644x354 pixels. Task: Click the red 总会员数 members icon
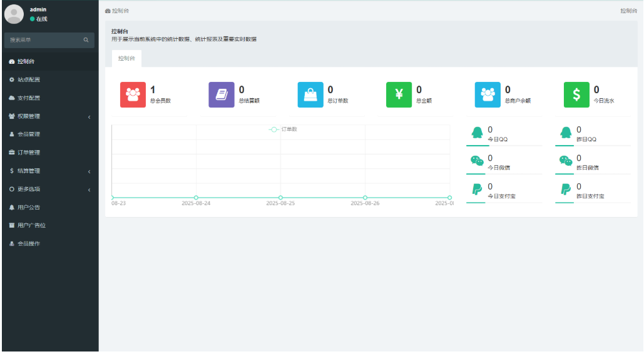tap(133, 94)
